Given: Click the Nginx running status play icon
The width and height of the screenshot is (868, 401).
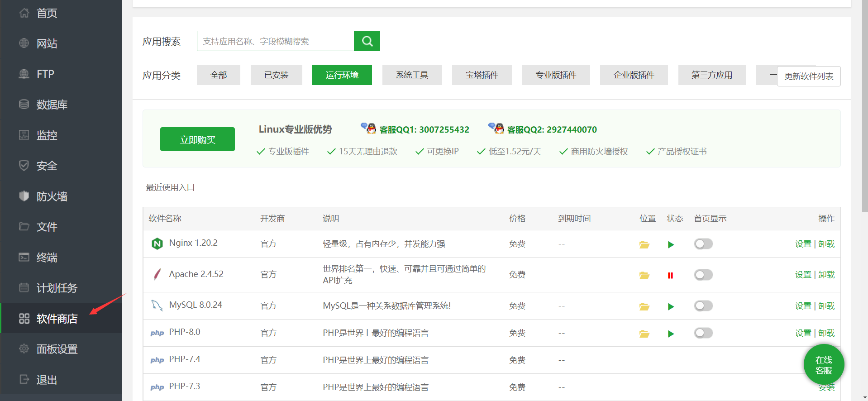Looking at the screenshot, I should click(x=671, y=244).
